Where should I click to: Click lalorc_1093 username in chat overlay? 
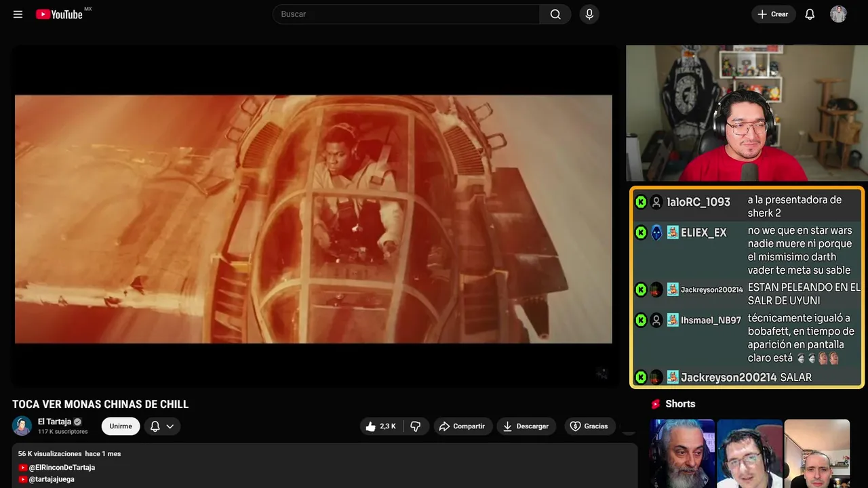[x=698, y=202]
